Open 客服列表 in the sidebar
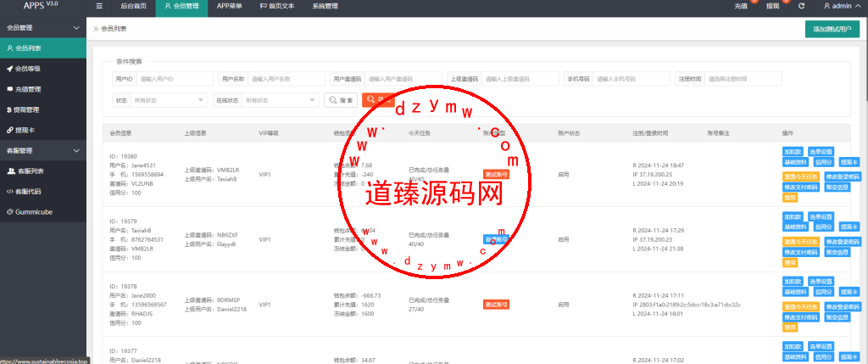Image resolution: width=868 pixels, height=364 pixels. point(43,171)
